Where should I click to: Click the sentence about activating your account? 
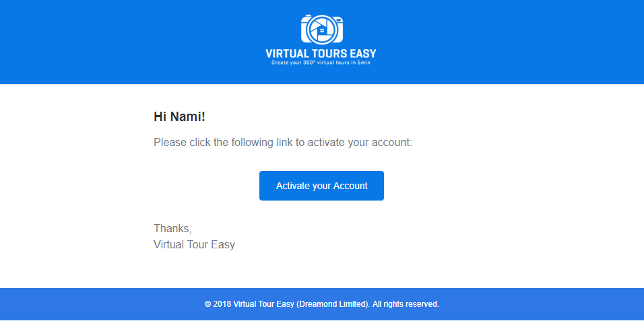click(x=282, y=143)
